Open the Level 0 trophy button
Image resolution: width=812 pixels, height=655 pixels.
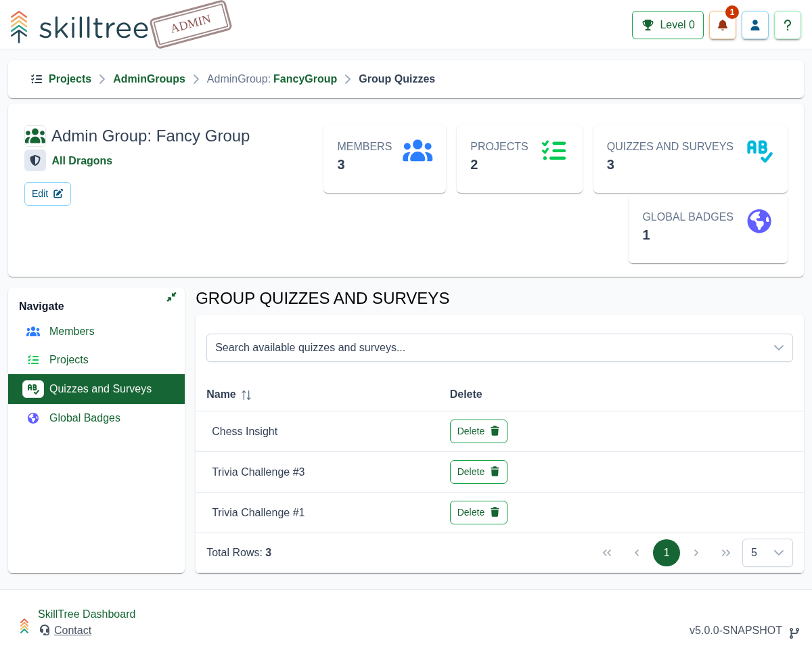pos(668,25)
